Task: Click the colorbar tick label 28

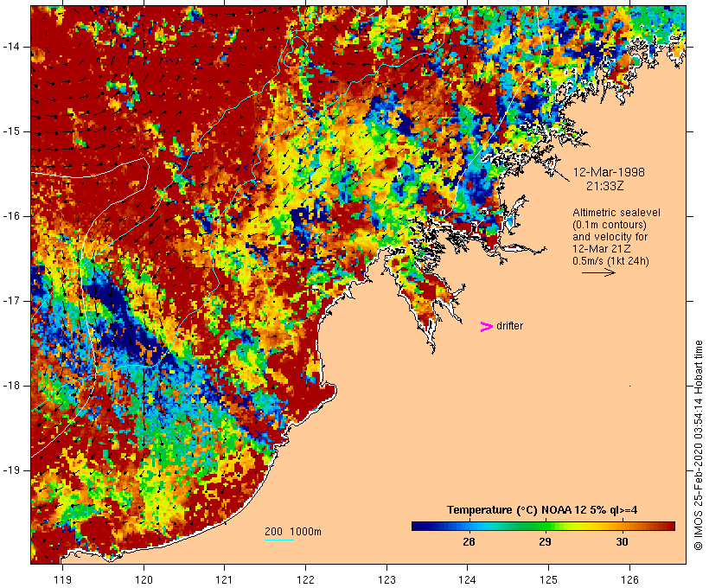Action: point(469,541)
